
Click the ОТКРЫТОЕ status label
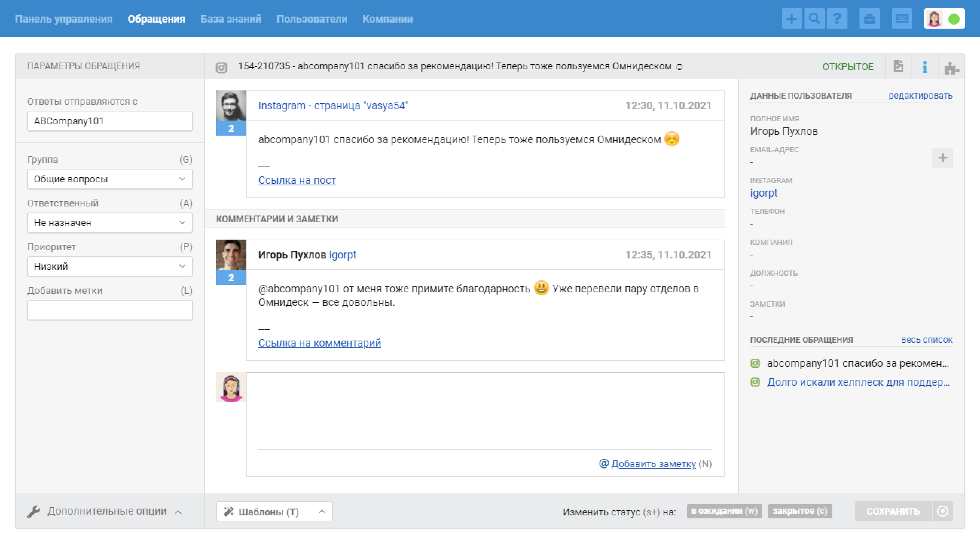click(847, 67)
